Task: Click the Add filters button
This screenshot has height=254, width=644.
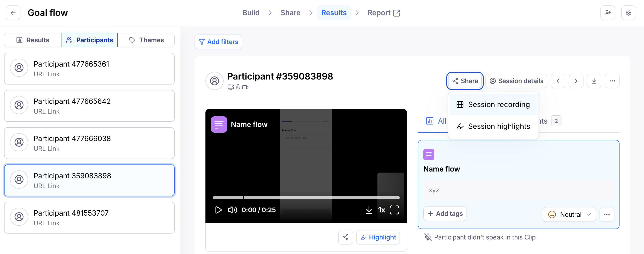Action: [x=218, y=42]
